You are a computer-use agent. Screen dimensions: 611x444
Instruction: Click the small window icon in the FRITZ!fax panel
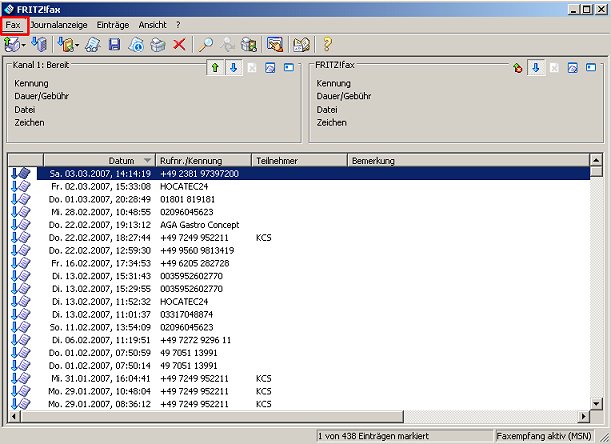(x=591, y=67)
